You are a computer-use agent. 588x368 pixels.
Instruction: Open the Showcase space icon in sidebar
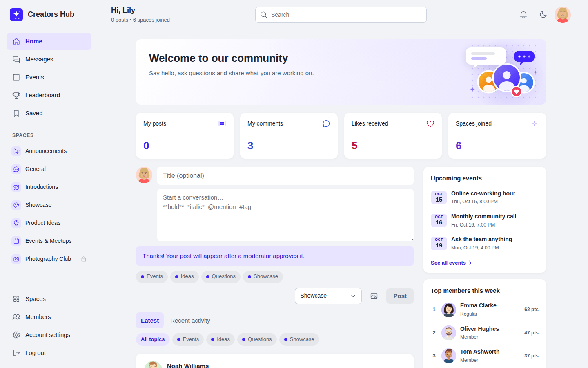pyautogui.click(x=16, y=205)
